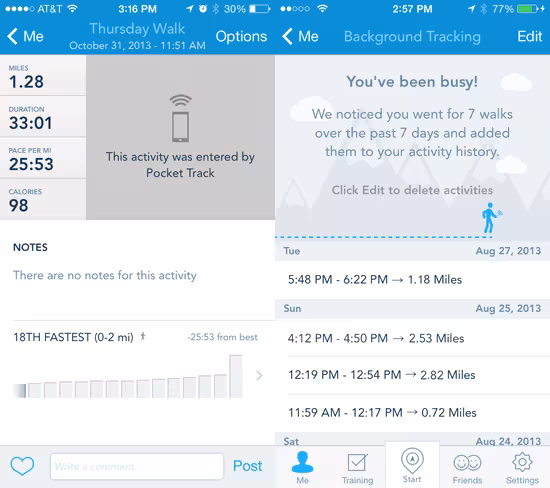550x488 pixels.
Task: Tap the Start location pin tab
Action: [412, 465]
